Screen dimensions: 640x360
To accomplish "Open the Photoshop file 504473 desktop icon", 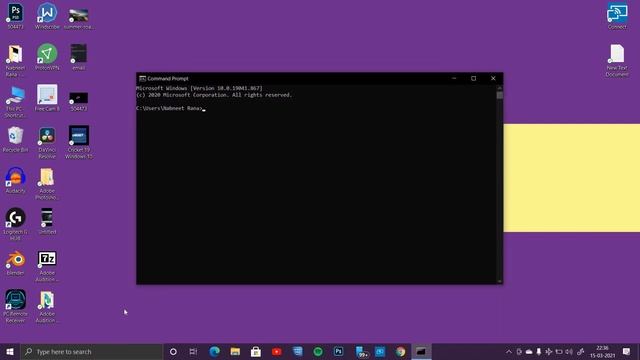I will (16, 16).
